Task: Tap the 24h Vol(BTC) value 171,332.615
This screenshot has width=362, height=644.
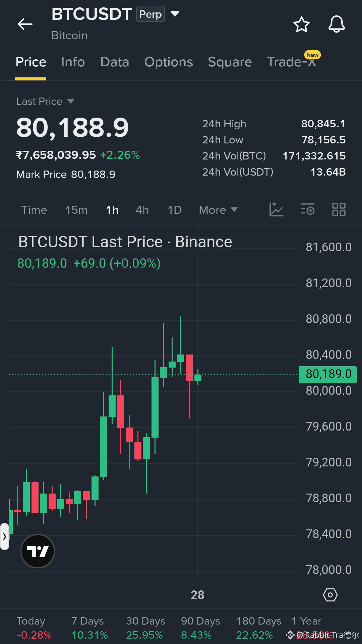Action: (314, 156)
